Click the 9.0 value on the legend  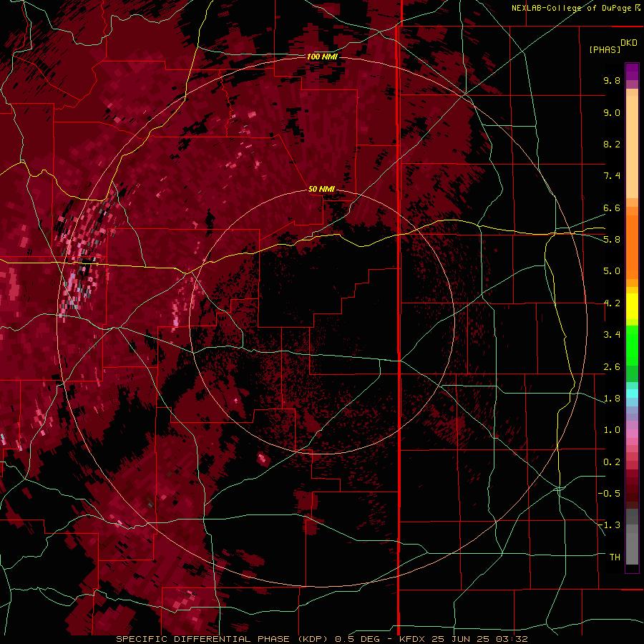pyautogui.click(x=612, y=112)
